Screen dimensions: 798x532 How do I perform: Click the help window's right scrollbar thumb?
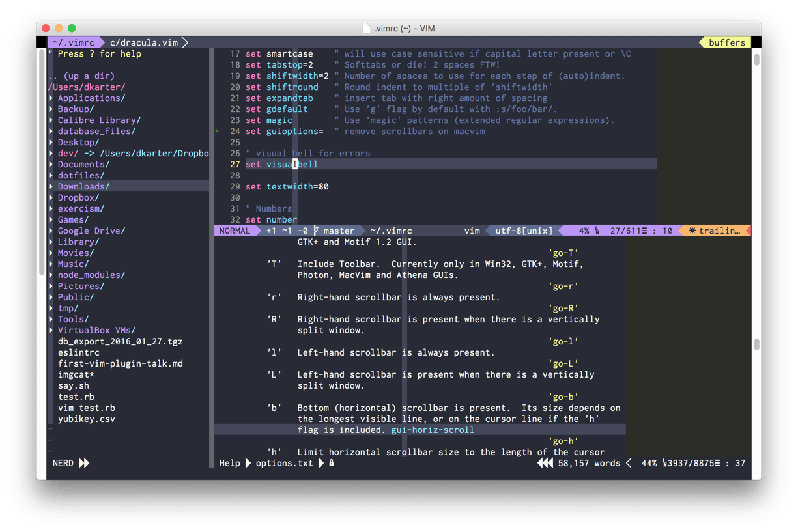tap(756, 345)
